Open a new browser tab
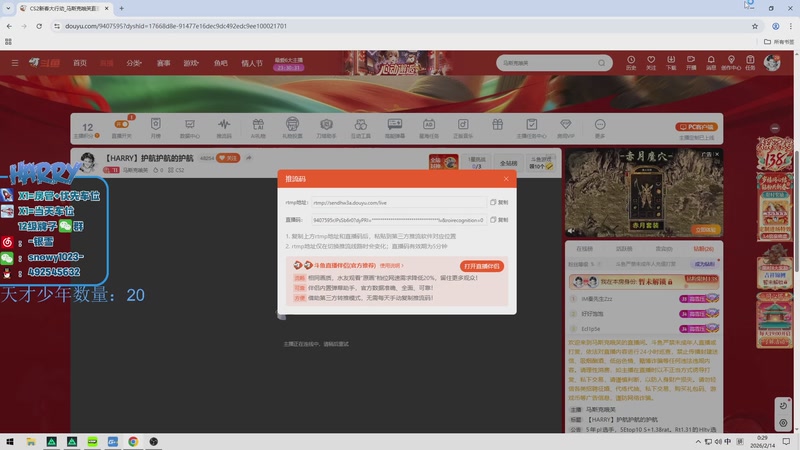 pos(121,8)
